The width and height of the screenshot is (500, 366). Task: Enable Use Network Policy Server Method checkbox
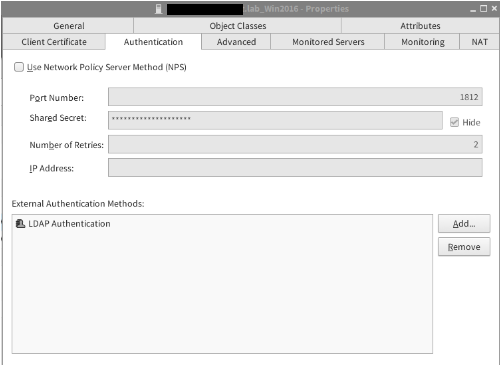[19, 67]
